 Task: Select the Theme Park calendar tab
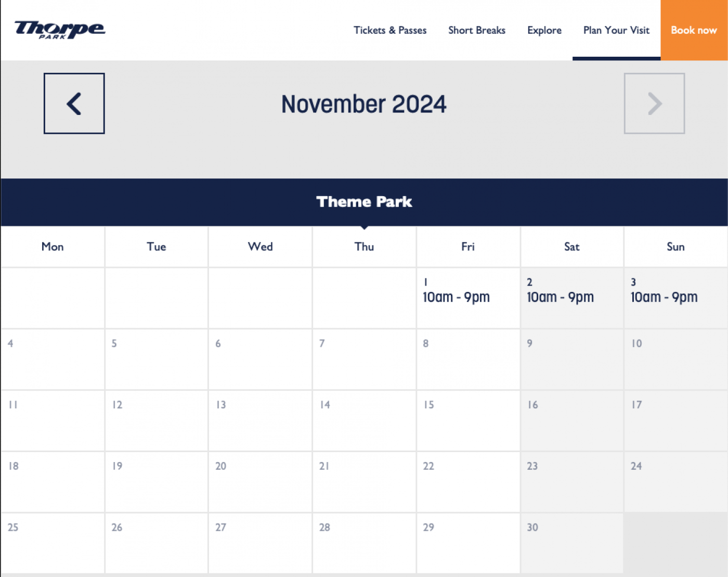(364, 202)
